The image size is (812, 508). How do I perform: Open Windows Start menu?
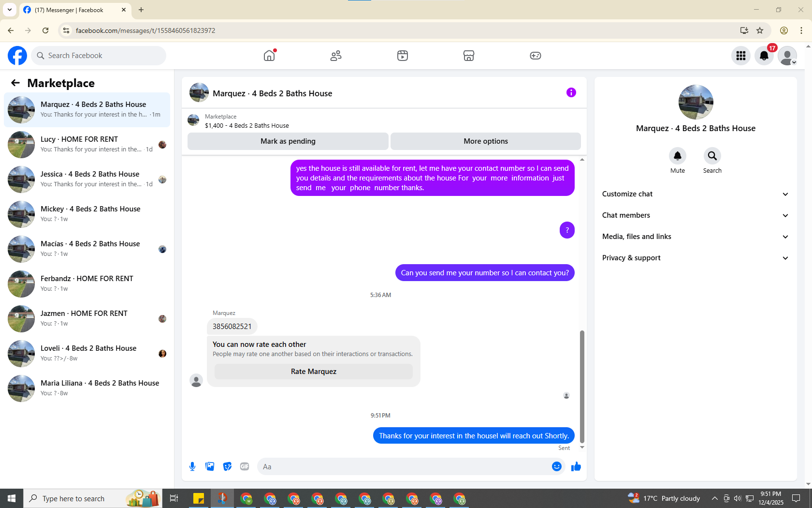(x=12, y=498)
